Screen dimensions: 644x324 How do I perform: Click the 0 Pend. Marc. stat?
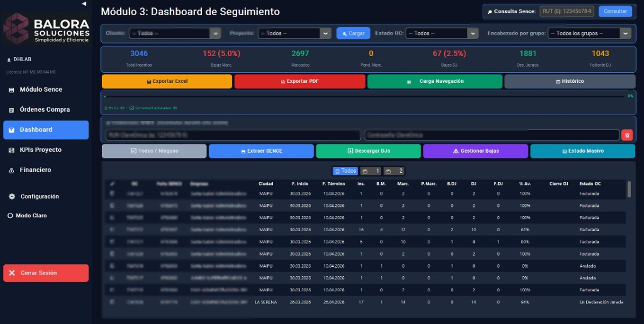click(371, 58)
